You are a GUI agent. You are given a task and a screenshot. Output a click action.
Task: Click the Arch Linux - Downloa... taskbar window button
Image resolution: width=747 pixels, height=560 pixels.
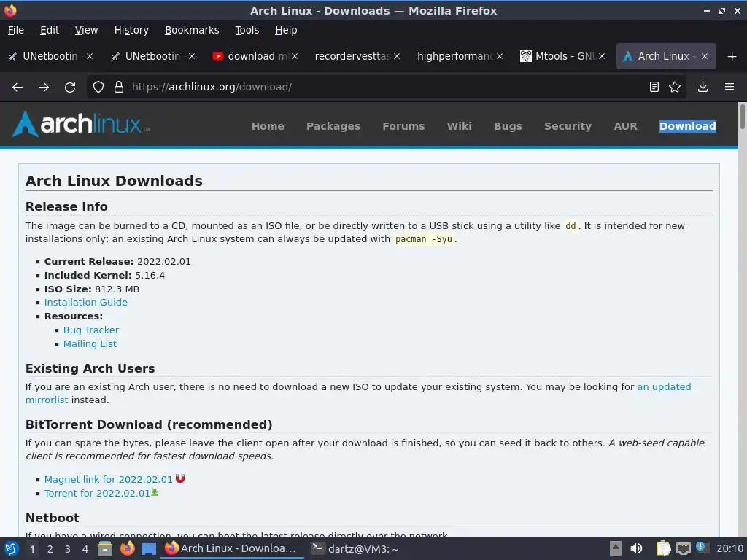(x=232, y=548)
